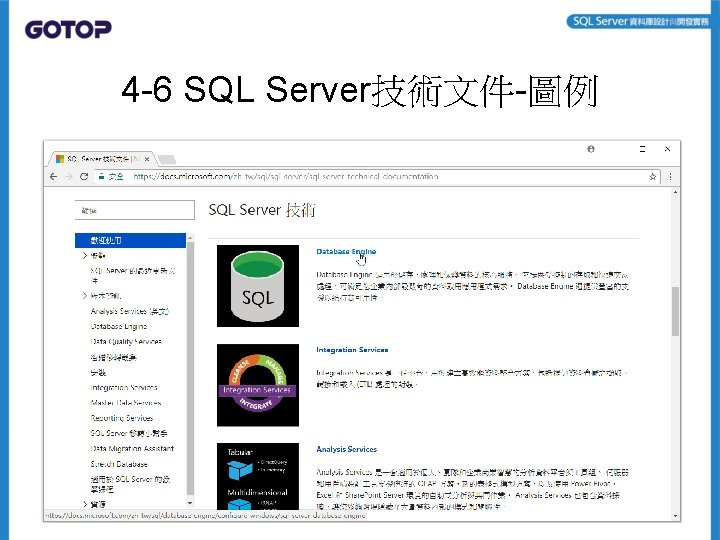Click the browser back arrow
720x540 pixels.
coord(54,177)
